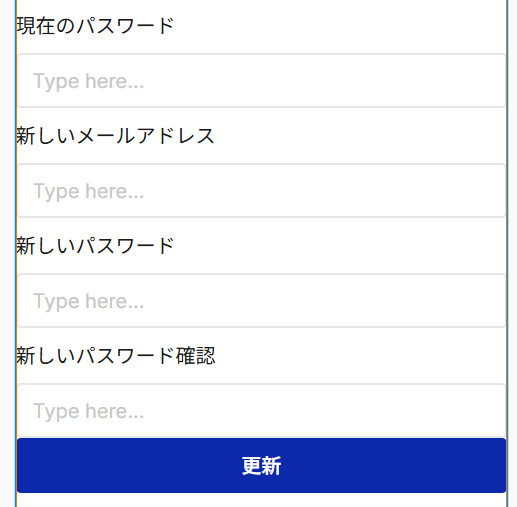Place cursor in field under 新しいパスワード
This screenshot has width=517, height=507.
pos(261,301)
